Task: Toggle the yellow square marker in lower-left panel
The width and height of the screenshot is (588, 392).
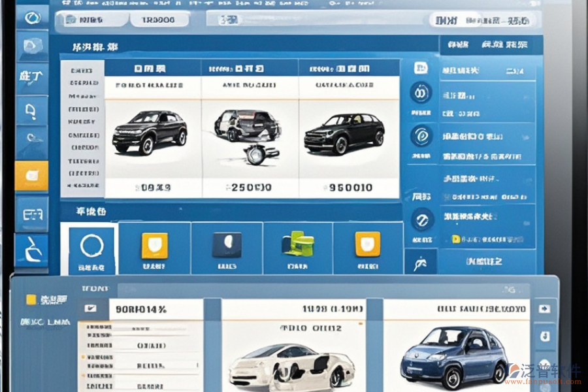Action: click(31, 299)
